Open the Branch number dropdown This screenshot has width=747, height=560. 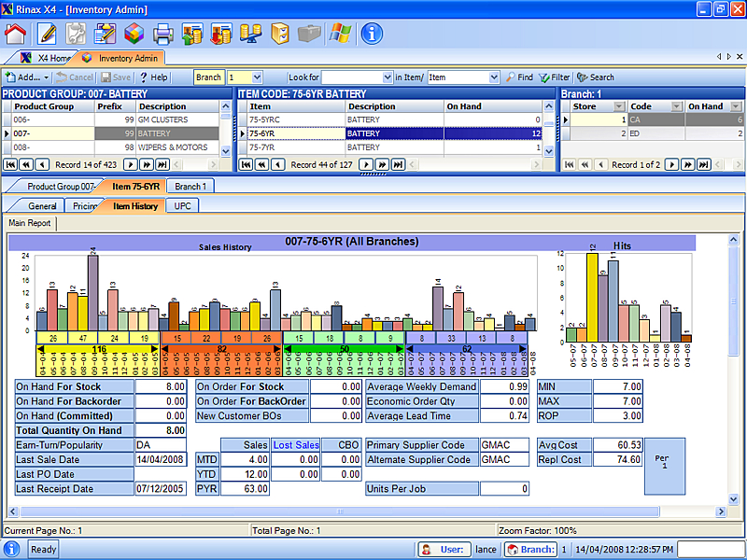(258, 77)
